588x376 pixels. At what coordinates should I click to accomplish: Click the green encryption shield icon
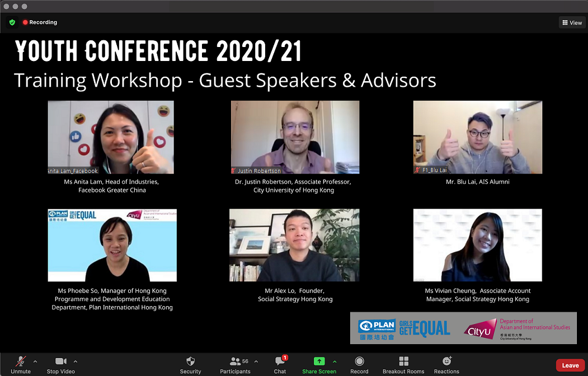[x=12, y=22]
